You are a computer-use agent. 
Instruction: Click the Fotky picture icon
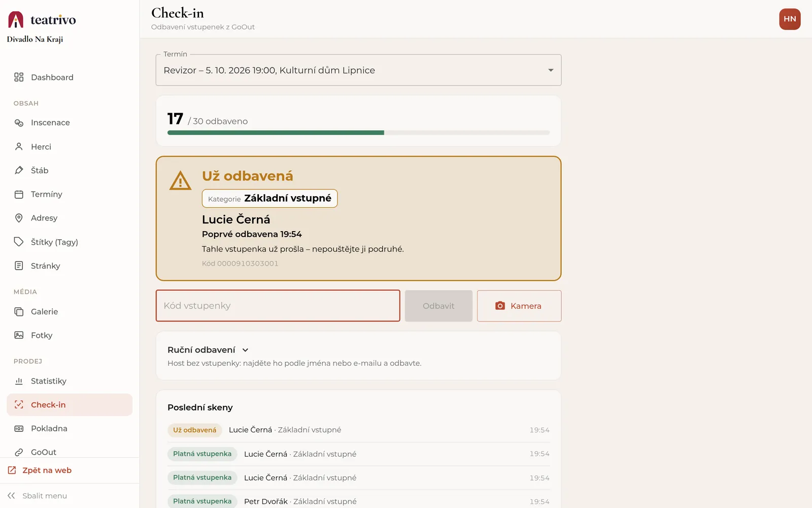(x=19, y=335)
